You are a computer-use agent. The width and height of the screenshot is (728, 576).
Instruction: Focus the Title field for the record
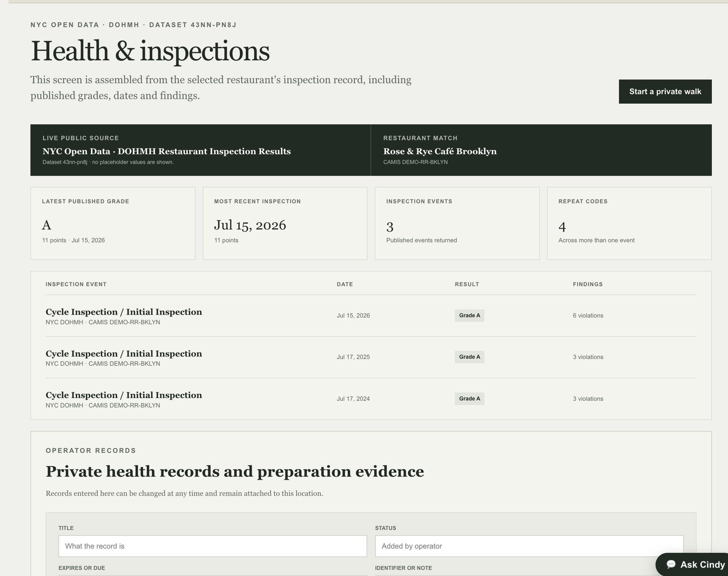point(213,546)
